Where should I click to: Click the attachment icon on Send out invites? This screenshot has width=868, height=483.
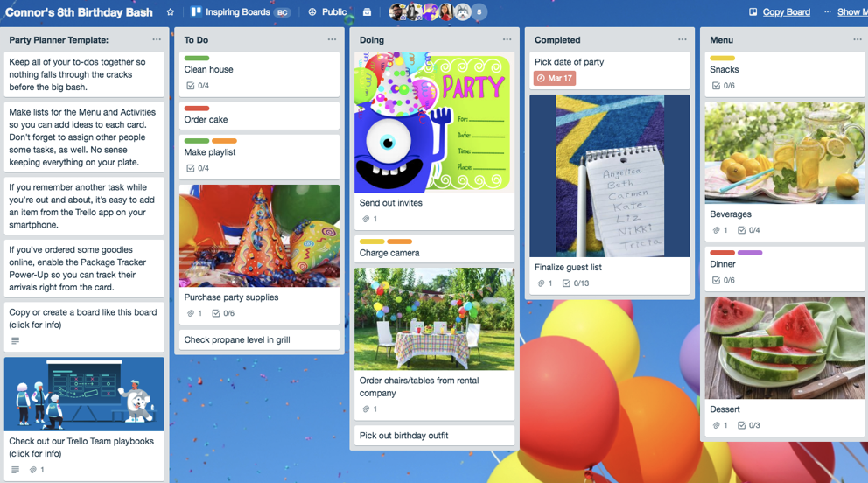[366, 219]
